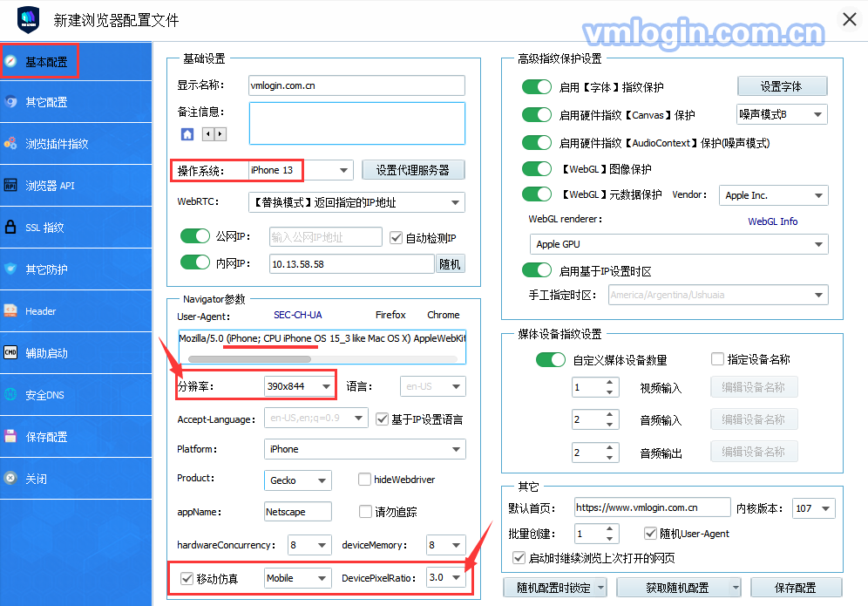The image size is (868, 606).
Task: Click the SEC-CH-UA link
Action: point(298,315)
